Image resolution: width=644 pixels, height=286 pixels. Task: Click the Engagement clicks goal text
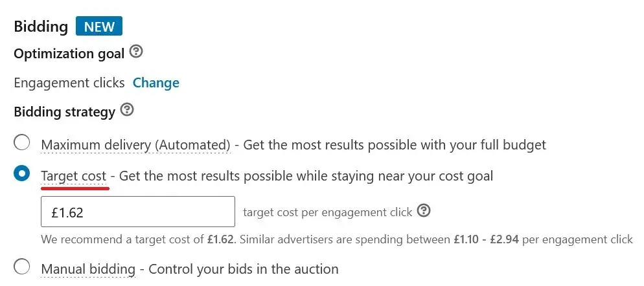69,83
